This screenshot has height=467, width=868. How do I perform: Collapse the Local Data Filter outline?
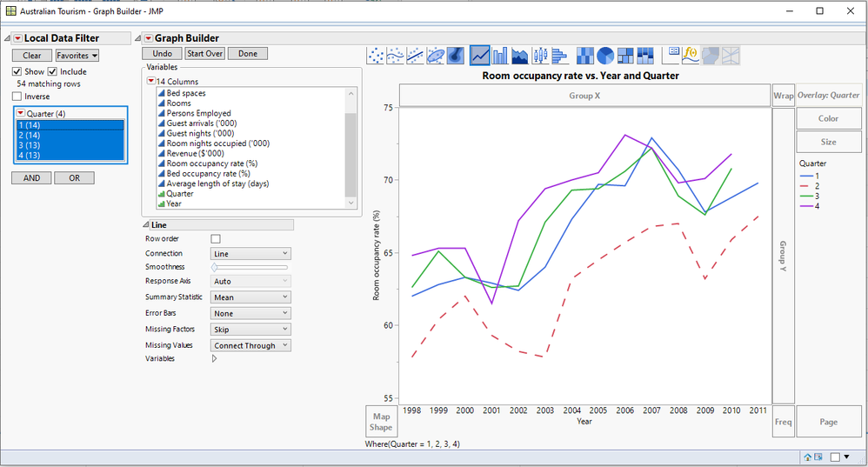[x=7, y=38]
